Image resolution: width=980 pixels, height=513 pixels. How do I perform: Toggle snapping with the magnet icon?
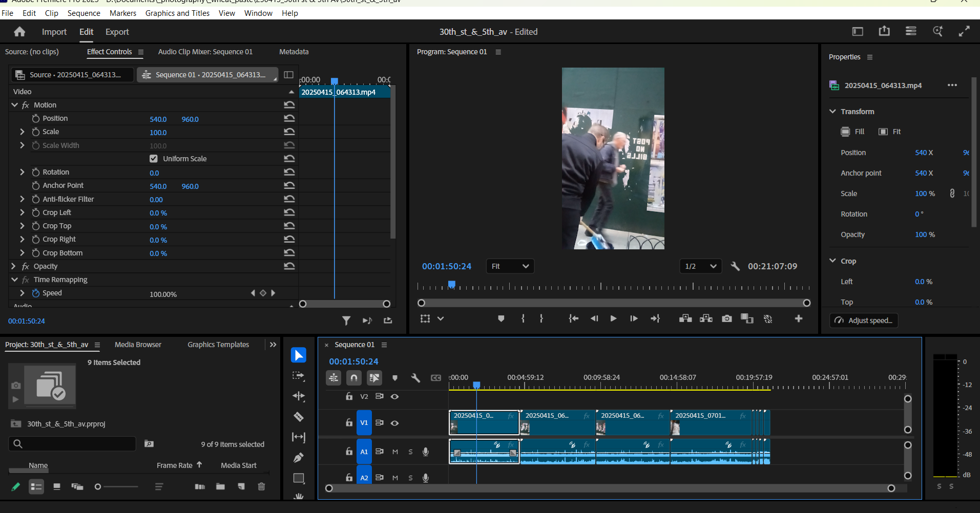point(353,377)
